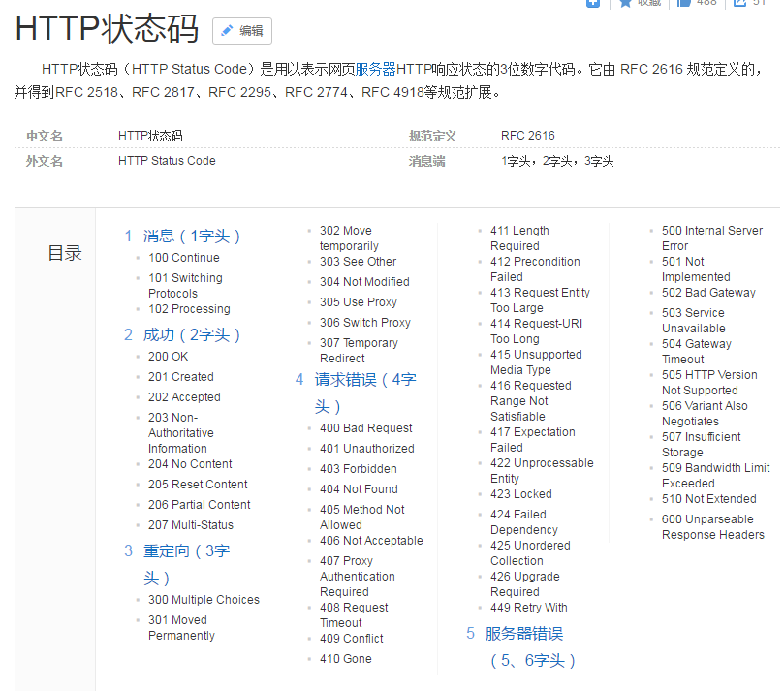Viewport: 784px width, 691px height.
Task: Select 505 HTTP Version Not Supported
Action: click(709, 383)
